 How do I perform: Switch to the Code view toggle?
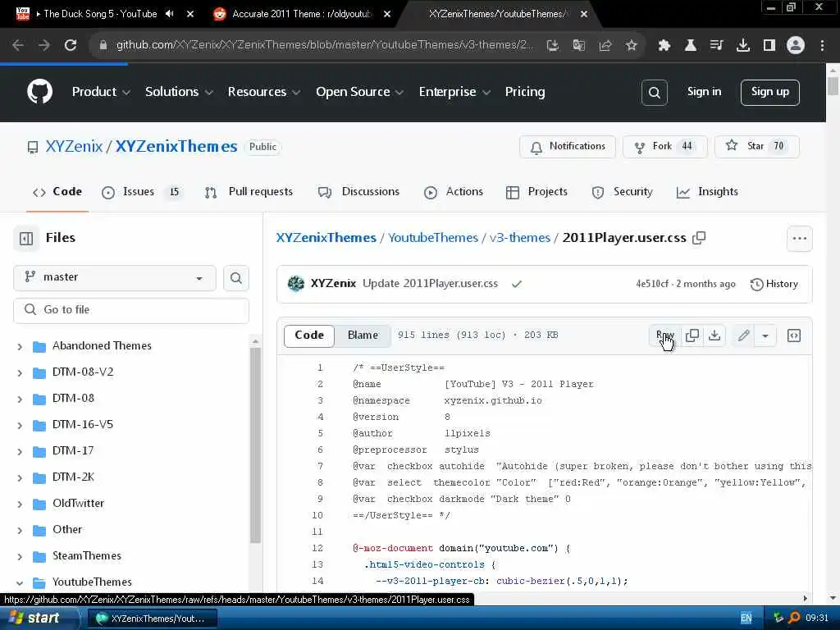click(x=309, y=336)
